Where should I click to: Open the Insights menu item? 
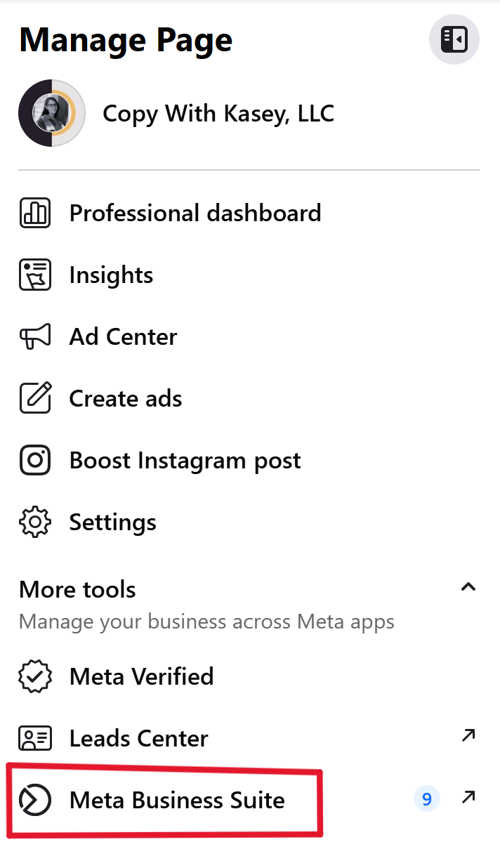pos(111,275)
